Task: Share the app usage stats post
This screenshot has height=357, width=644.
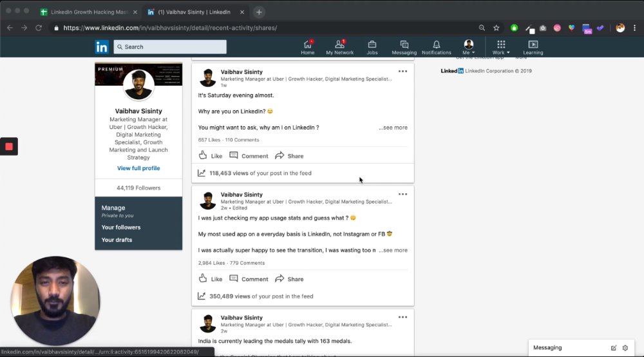Action: pos(289,278)
